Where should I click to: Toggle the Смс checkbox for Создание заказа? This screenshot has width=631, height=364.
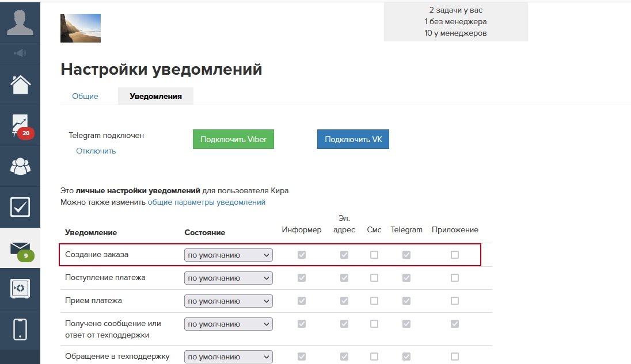click(374, 255)
